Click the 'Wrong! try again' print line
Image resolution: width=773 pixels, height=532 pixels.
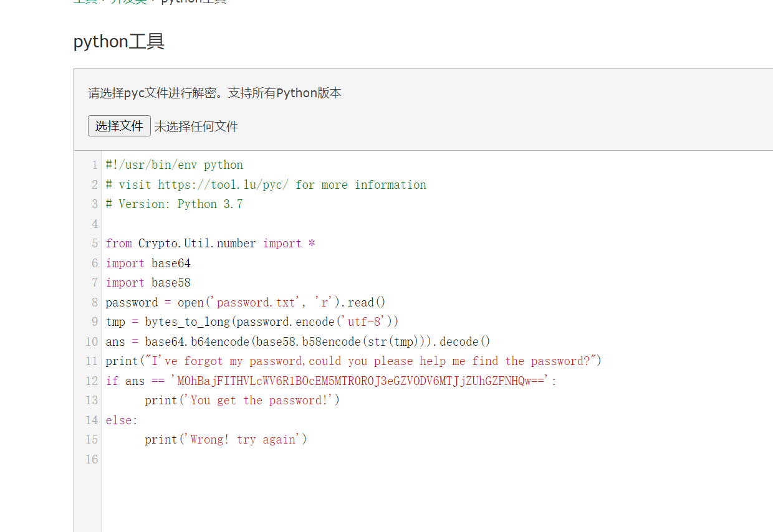tap(225, 439)
